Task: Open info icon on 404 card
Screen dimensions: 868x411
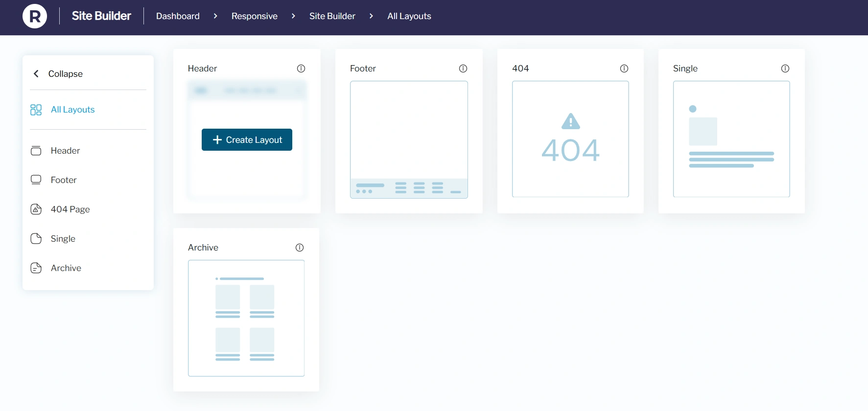Action: click(624, 68)
